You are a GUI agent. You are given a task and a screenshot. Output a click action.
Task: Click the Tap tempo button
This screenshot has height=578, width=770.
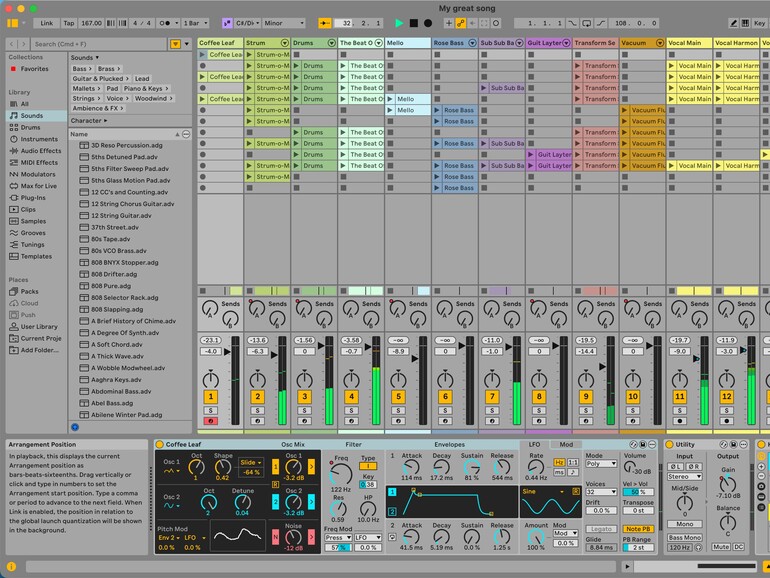point(69,23)
